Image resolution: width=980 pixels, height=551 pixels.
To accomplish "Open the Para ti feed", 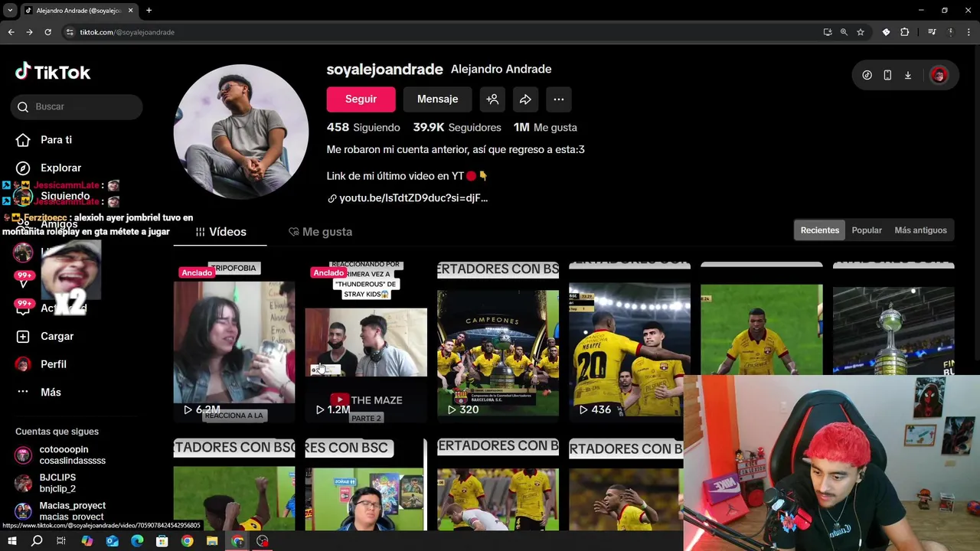I will tap(56, 140).
